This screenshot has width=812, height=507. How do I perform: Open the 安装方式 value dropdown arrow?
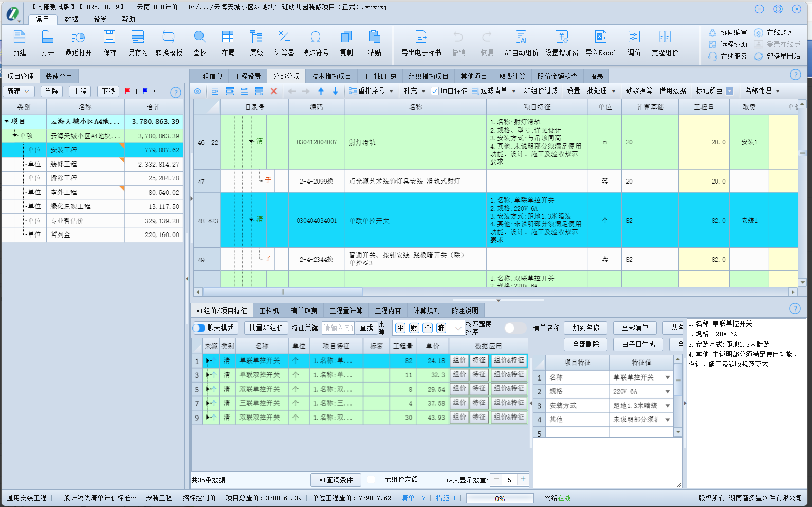coord(668,406)
